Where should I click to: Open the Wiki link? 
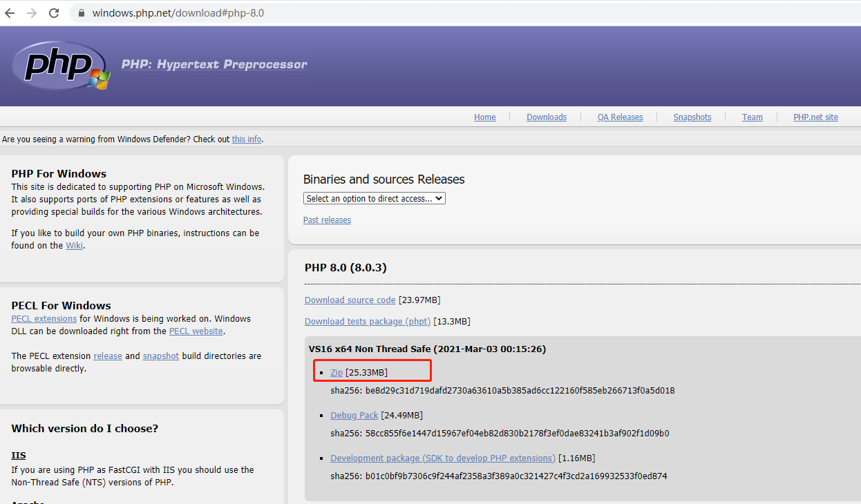pos(74,246)
